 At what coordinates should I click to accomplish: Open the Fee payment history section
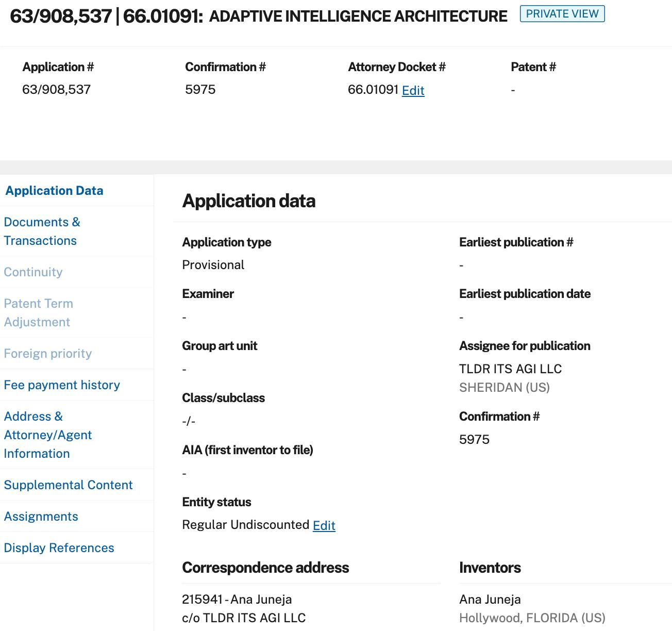[x=62, y=385]
